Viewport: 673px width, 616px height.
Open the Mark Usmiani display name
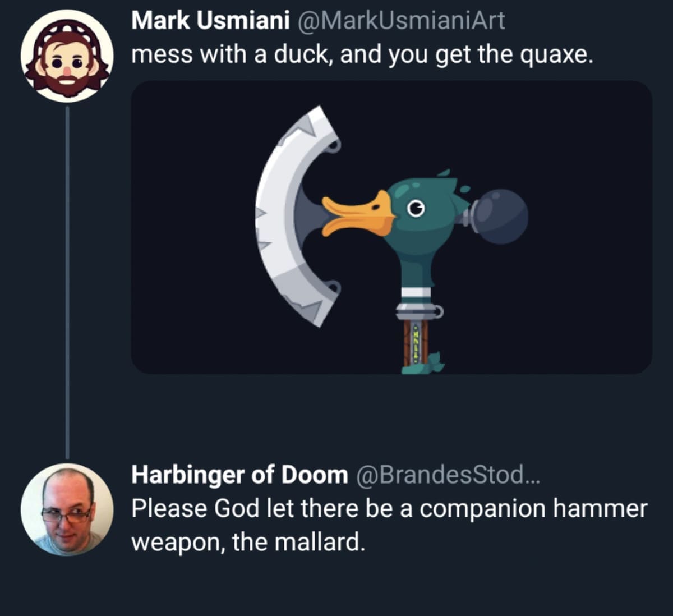coord(210,21)
